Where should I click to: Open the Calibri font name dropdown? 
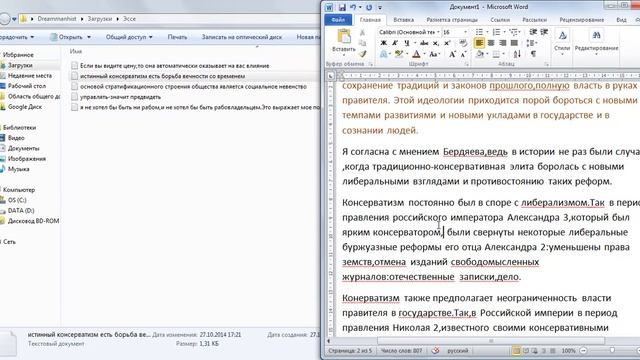pyautogui.click(x=438, y=32)
